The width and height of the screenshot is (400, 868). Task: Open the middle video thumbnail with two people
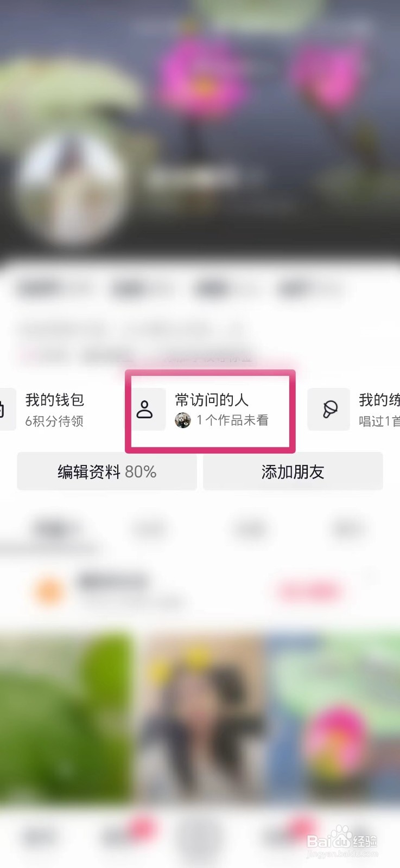coord(200,716)
